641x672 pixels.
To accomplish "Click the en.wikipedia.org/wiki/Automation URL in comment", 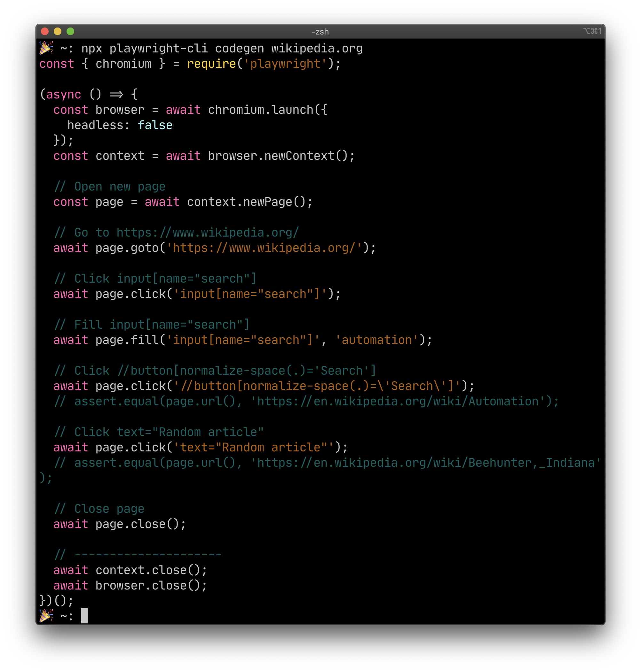I will 398,401.
